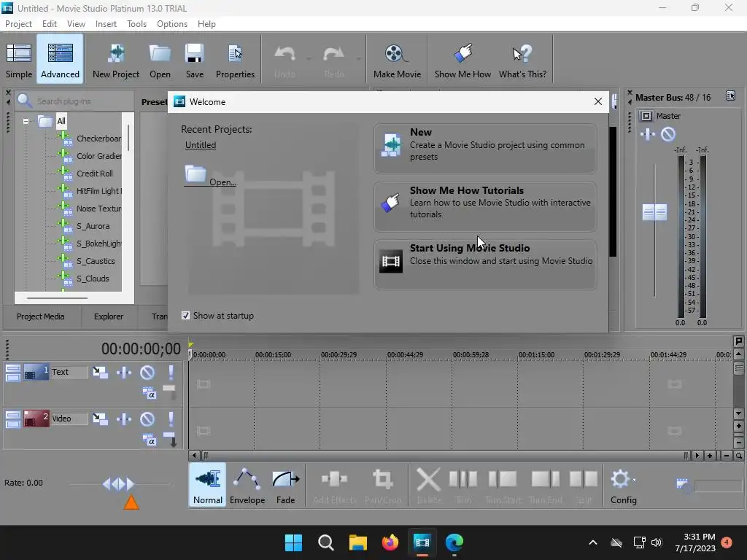Image resolution: width=747 pixels, height=560 pixels.
Task: Click Start Using Movie Studio button
Action: (x=485, y=265)
